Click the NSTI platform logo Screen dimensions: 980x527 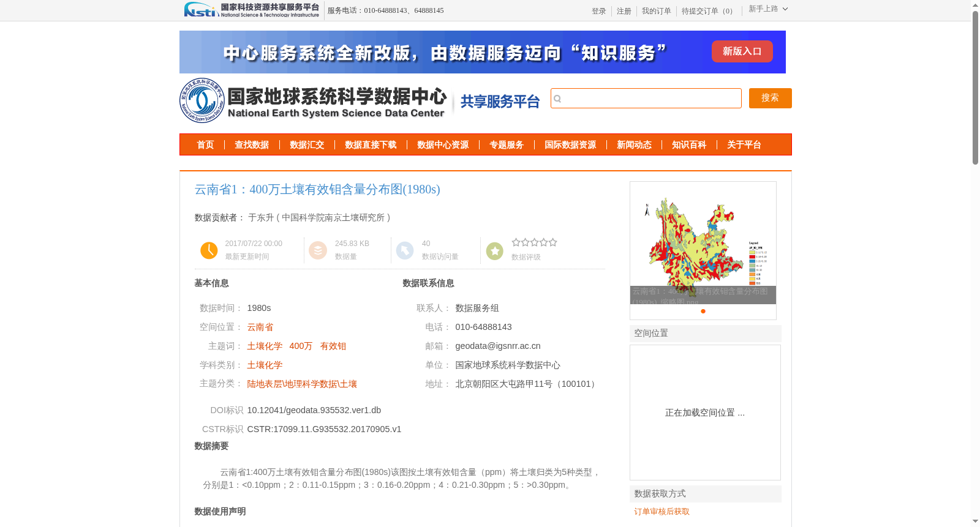pos(252,10)
